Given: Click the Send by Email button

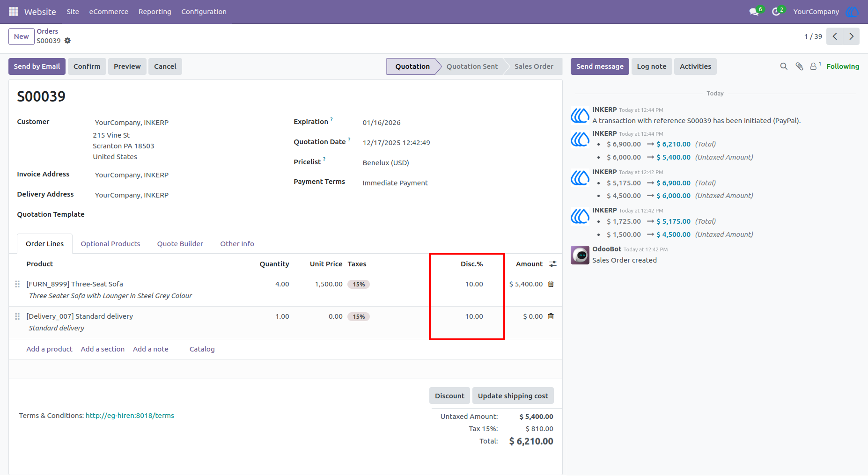Looking at the screenshot, I should pos(37,66).
